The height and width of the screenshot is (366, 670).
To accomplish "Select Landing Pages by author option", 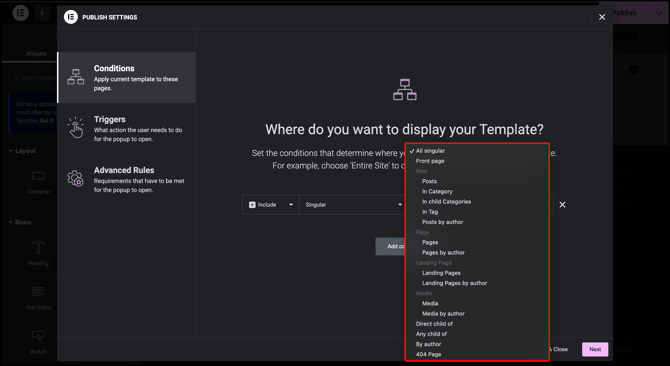I will tap(454, 283).
